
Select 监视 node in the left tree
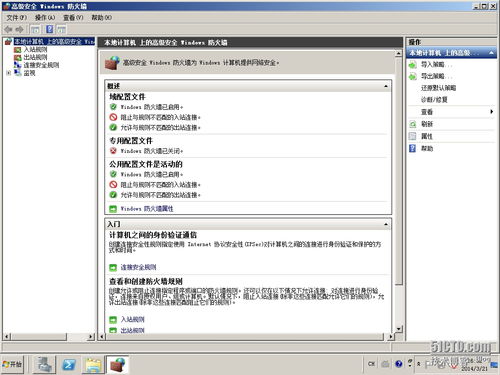(x=29, y=73)
